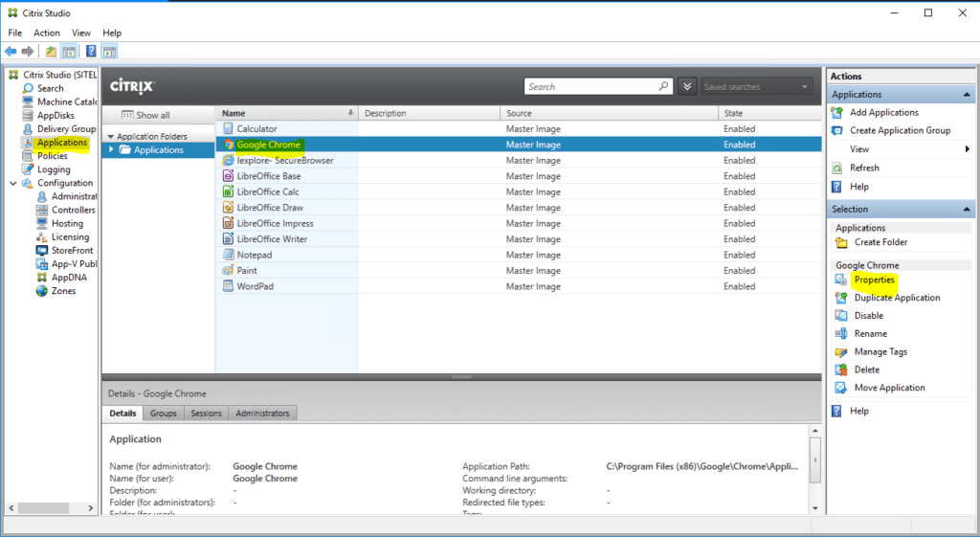Click Rename in Actions pane
The image size is (980, 537).
(x=871, y=334)
